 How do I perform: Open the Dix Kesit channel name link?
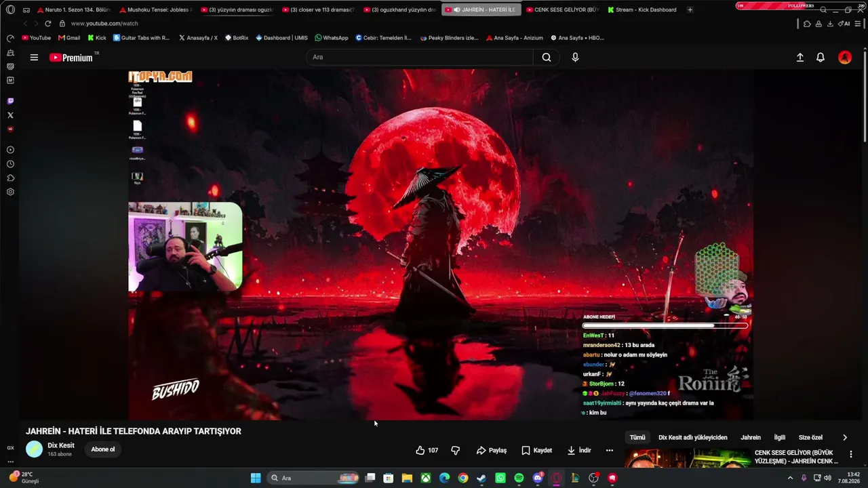coord(61,445)
